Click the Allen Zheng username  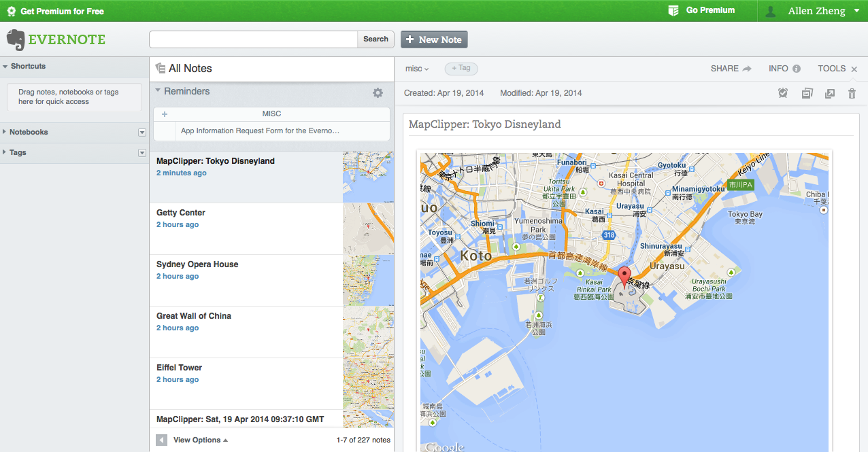816,11
